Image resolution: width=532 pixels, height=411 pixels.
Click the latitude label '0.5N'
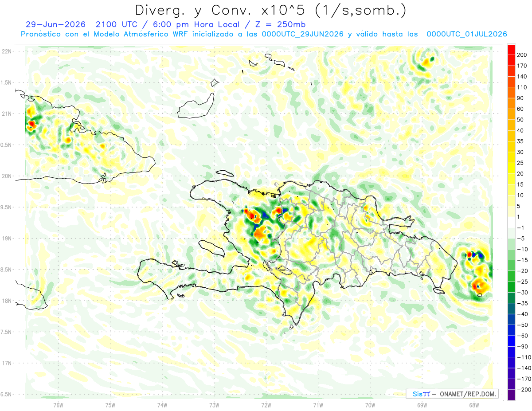6,145
